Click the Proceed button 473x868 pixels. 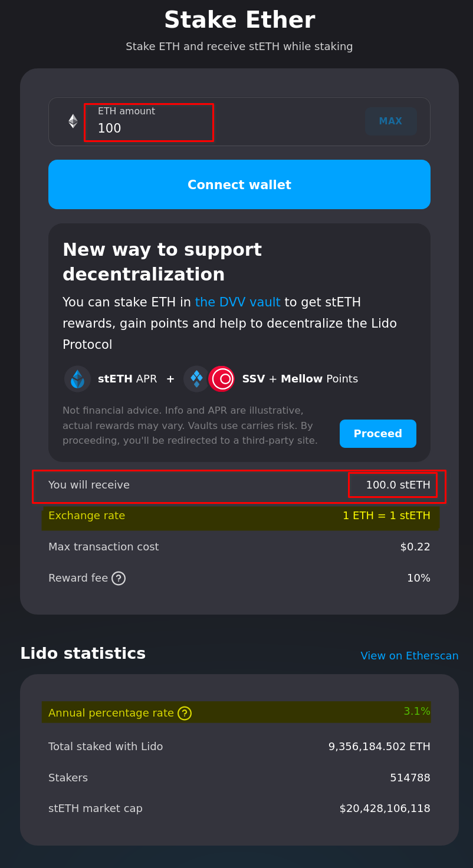[378, 434]
